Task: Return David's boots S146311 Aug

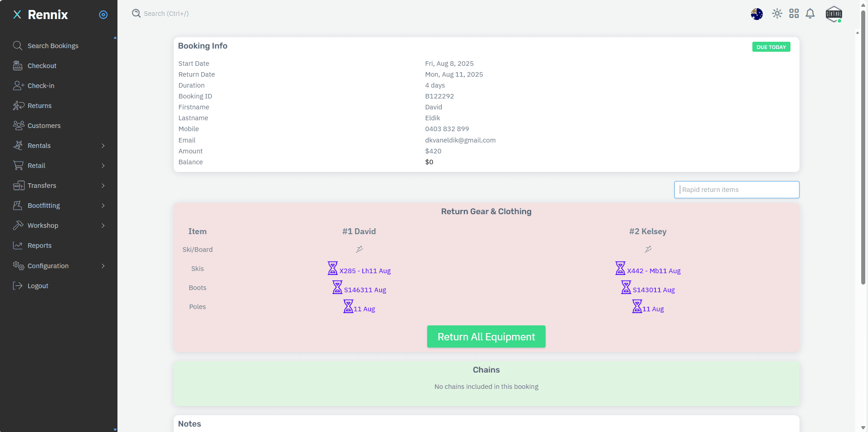Action: 365,290
